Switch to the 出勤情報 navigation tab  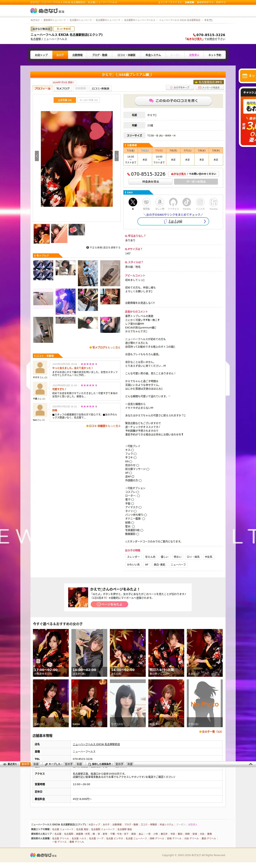click(78, 55)
